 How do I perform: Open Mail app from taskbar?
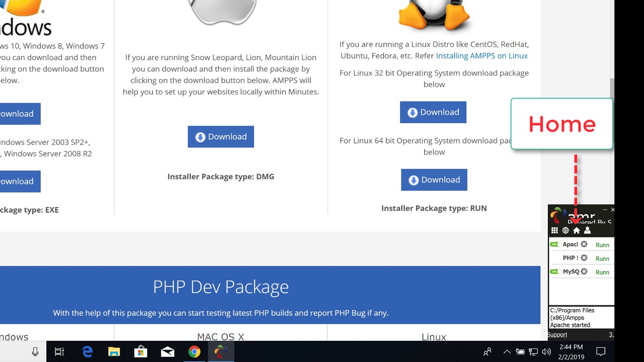click(x=168, y=352)
